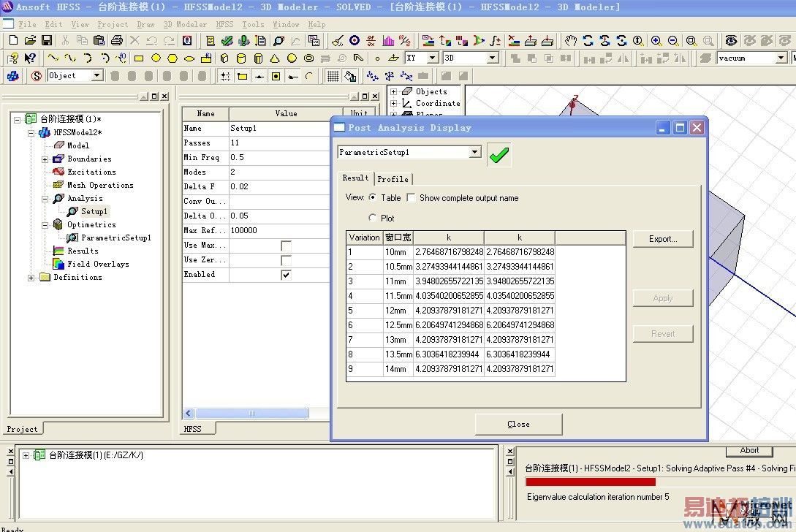The image size is (796, 532).
Task: Open the vacuum material dropdown
Action: [781, 58]
